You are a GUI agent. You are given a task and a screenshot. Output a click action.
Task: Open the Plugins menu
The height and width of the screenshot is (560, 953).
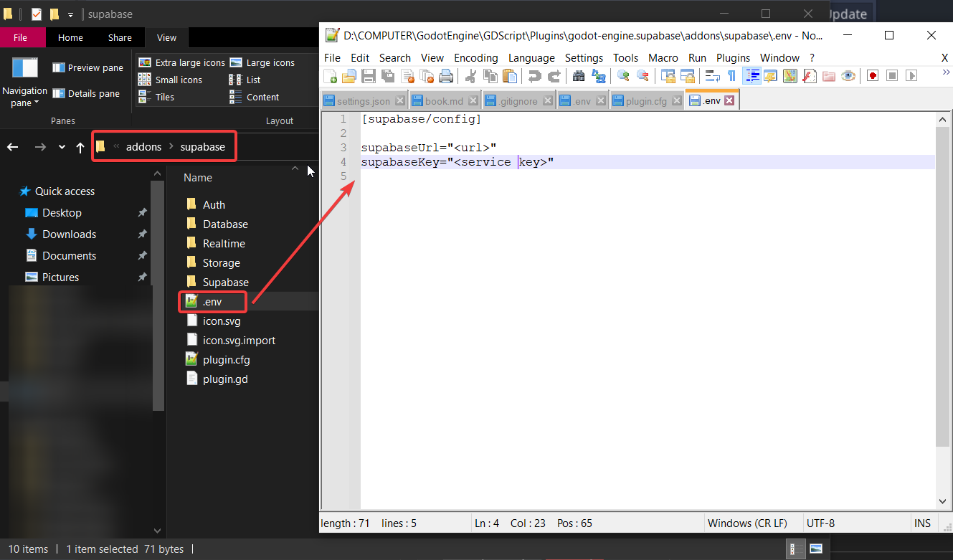(x=734, y=58)
